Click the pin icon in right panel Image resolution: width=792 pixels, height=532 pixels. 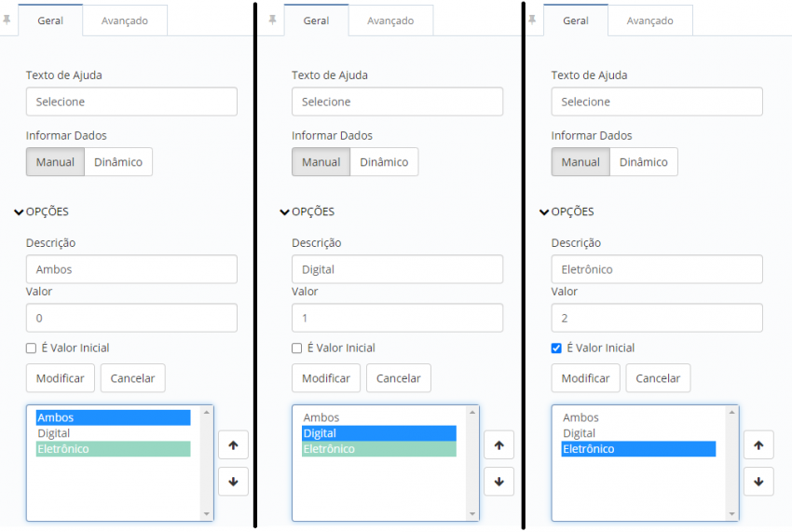point(532,20)
